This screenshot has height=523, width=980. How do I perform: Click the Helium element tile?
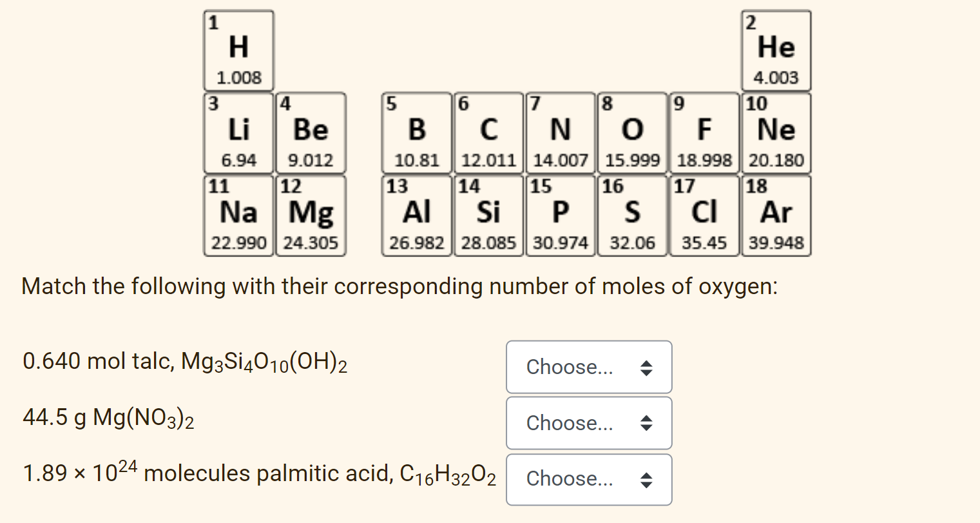coord(776,50)
